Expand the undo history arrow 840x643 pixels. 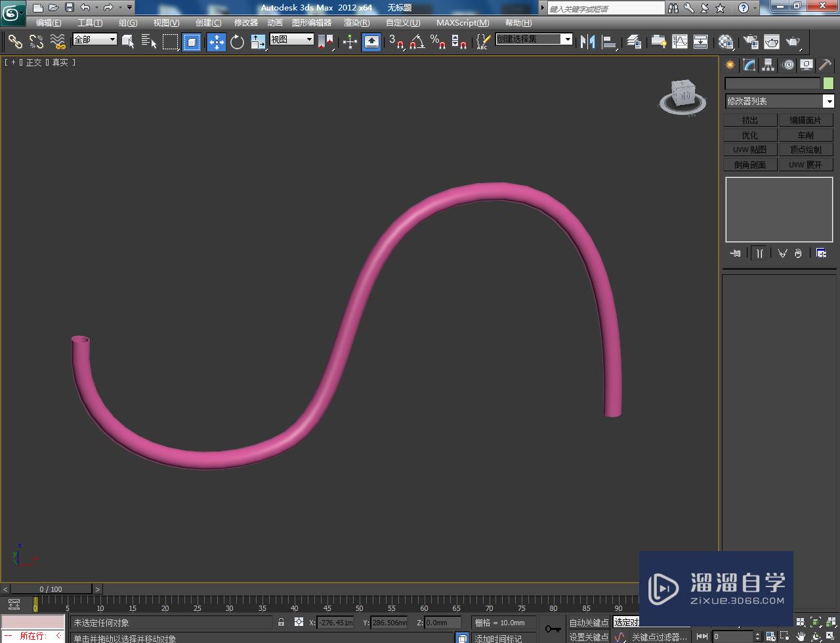point(97,8)
